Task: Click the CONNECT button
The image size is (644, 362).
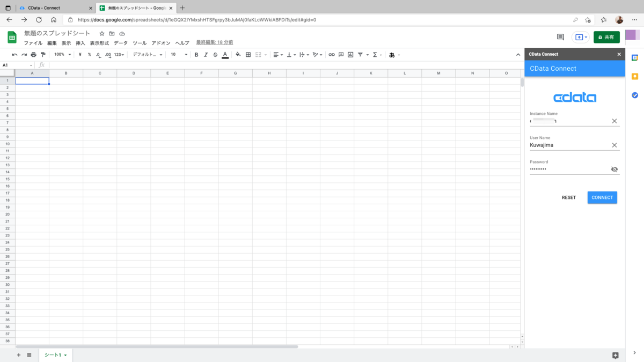Action: coord(602,197)
